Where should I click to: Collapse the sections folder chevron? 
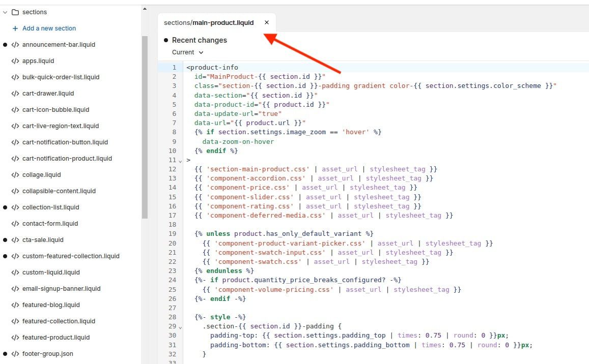5,12
